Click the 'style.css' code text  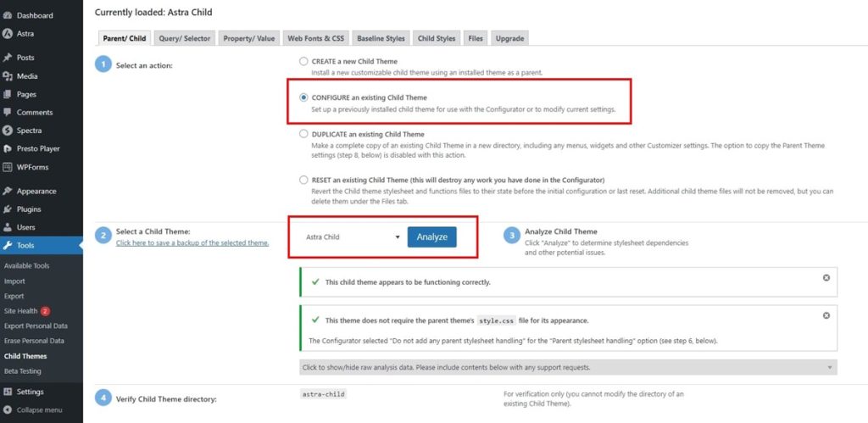[x=497, y=320]
